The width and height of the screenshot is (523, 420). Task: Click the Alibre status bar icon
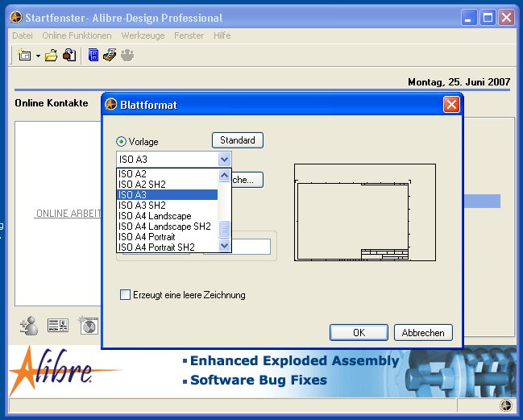point(505,405)
